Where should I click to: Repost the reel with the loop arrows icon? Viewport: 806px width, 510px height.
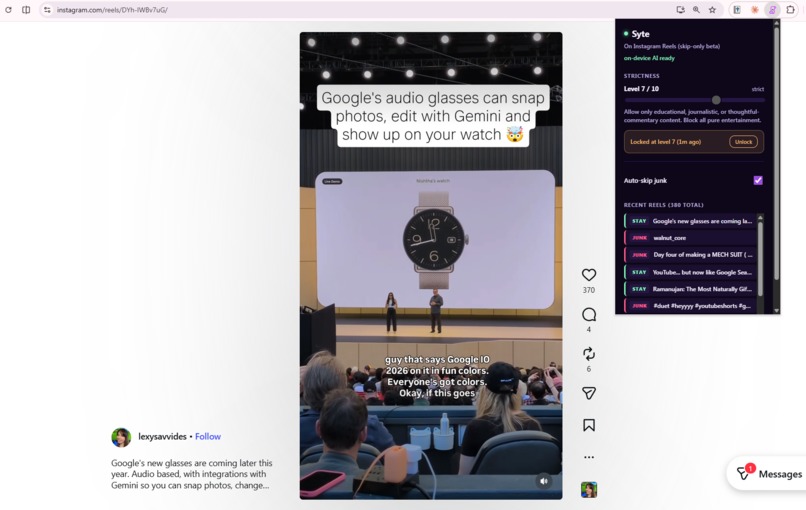(x=589, y=354)
